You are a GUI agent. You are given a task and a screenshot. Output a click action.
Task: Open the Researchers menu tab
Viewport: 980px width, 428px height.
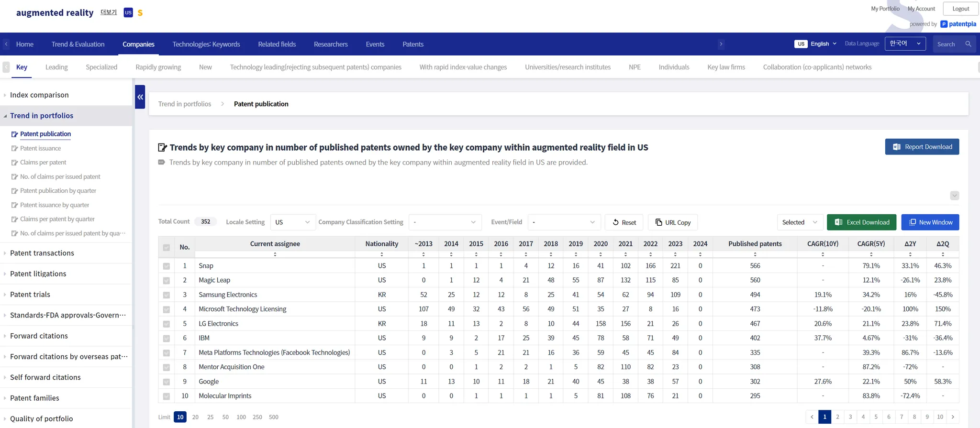click(331, 44)
